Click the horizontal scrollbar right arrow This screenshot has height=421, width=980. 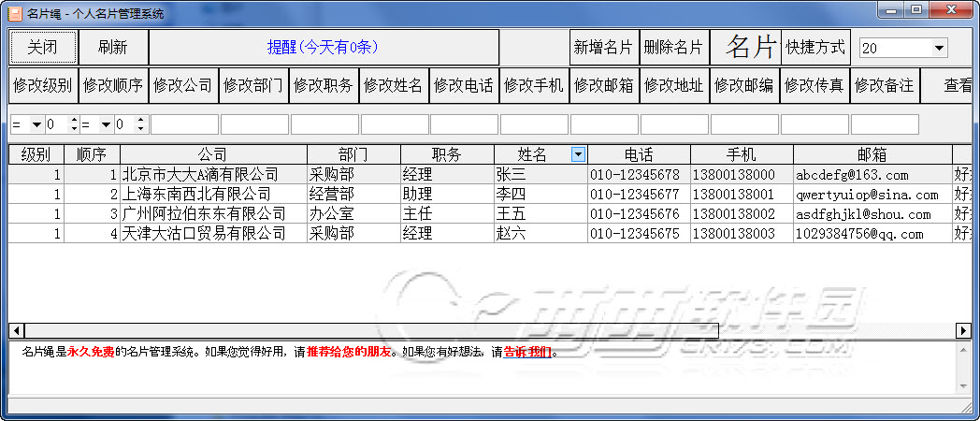click(964, 330)
